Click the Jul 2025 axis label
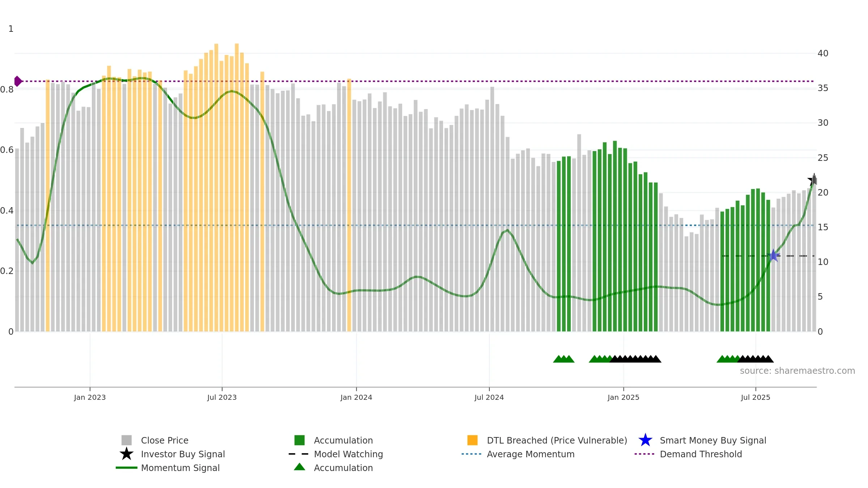Image resolution: width=868 pixels, height=488 pixels. [756, 398]
